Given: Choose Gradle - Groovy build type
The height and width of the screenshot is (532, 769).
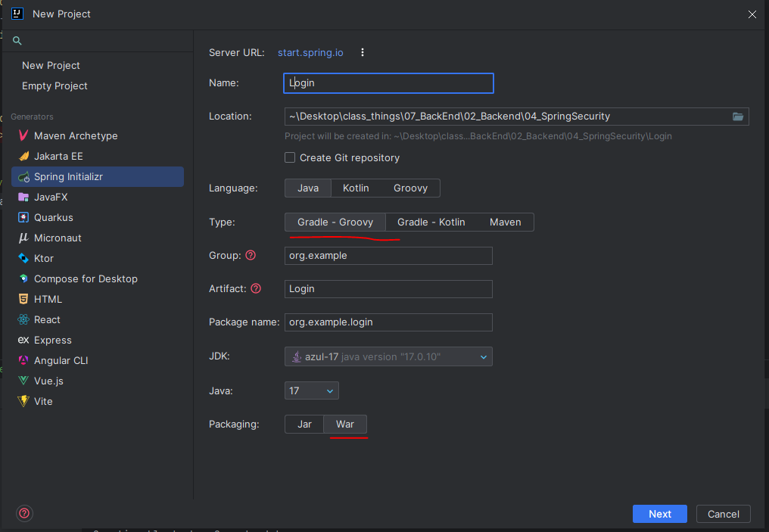Looking at the screenshot, I should pyautogui.click(x=335, y=222).
